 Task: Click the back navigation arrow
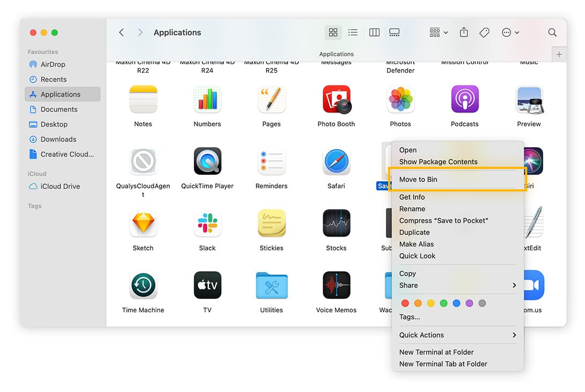point(121,32)
